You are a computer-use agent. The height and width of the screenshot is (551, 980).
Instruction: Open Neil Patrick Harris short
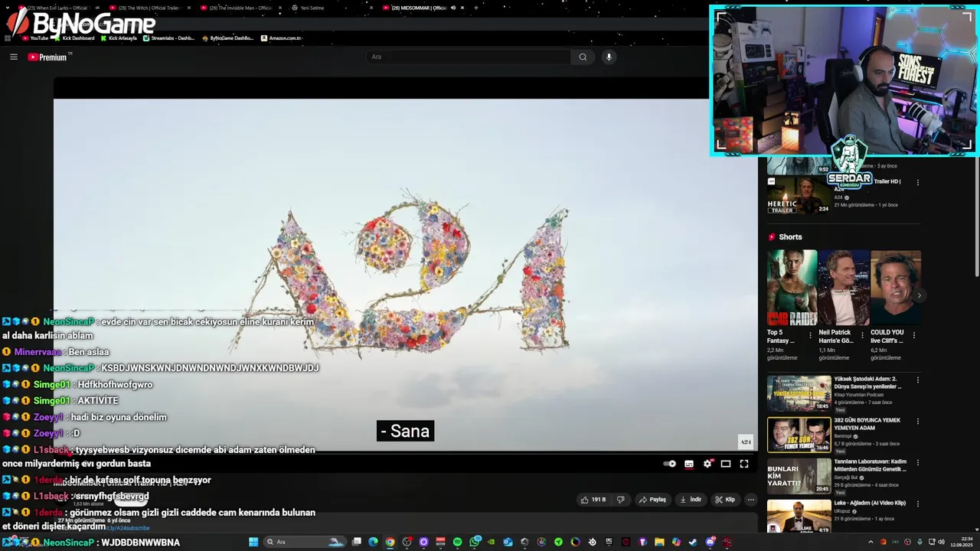coord(843,288)
